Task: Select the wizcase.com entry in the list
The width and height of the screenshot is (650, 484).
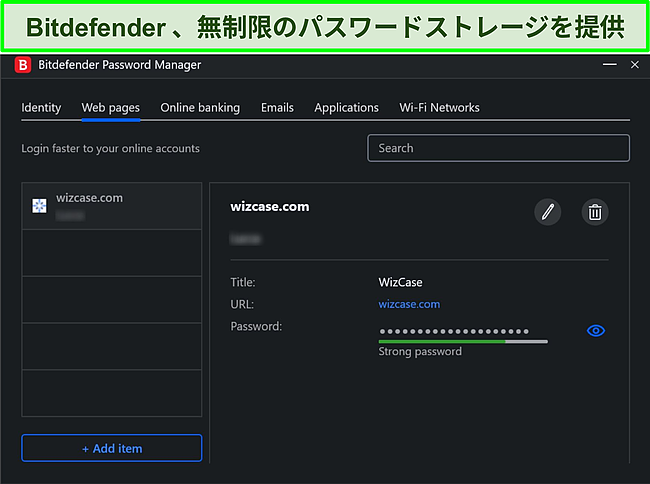Action: 112,206
